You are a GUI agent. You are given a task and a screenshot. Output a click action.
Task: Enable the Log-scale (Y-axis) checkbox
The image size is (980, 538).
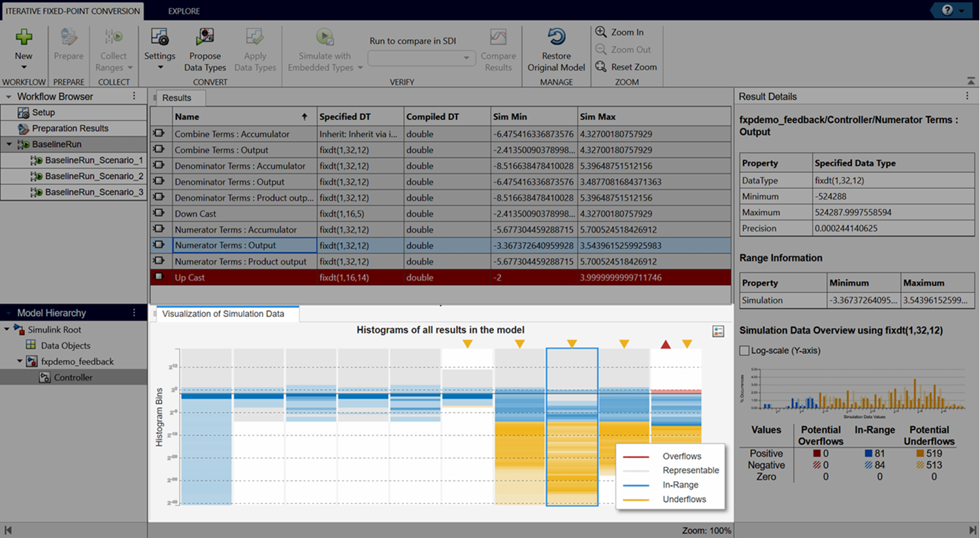point(744,350)
